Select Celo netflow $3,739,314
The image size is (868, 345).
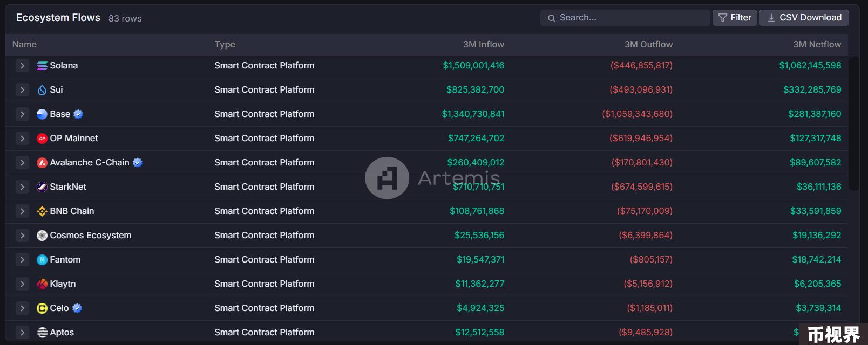point(818,308)
